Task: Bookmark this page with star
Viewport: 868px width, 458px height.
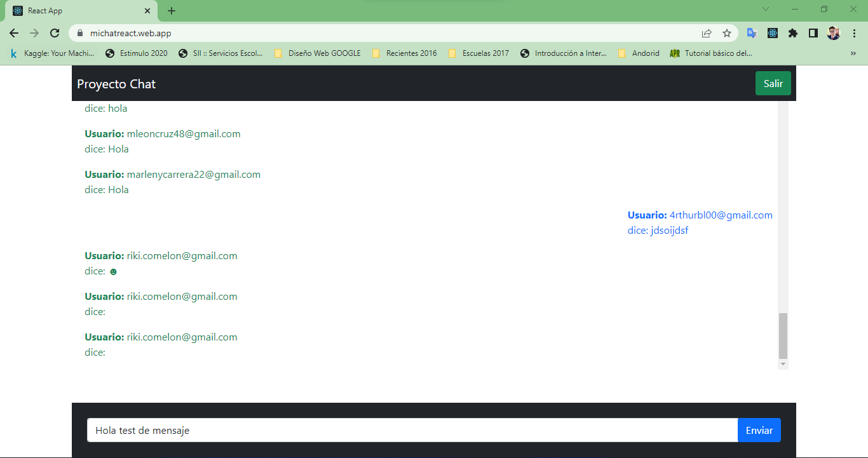Action: point(727,33)
